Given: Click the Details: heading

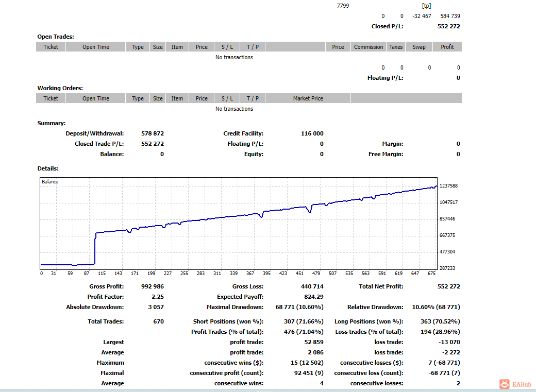Looking at the screenshot, I should coord(48,168).
